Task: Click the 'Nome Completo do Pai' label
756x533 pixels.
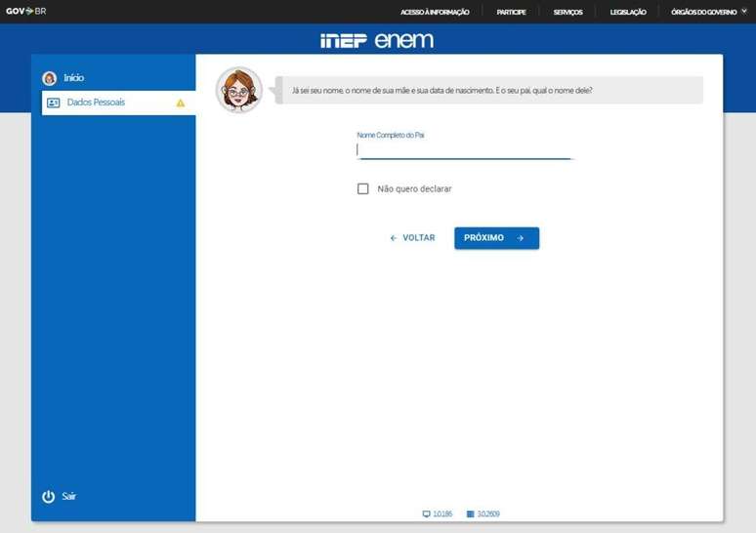Action: coord(391,136)
